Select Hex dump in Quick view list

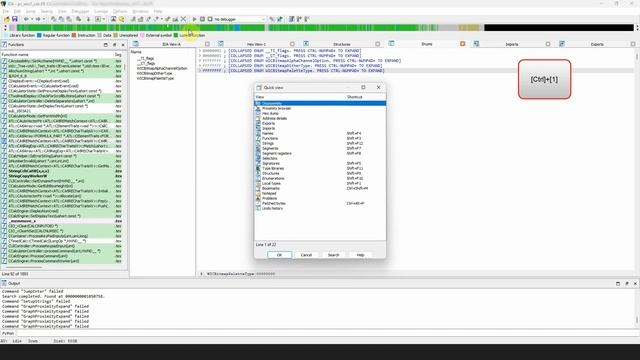pyautogui.click(x=320, y=113)
